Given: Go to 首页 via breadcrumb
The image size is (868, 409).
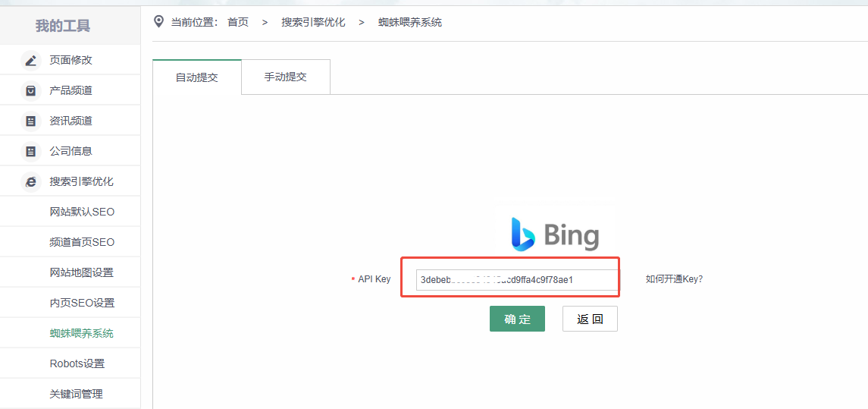Looking at the screenshot, I should [238, 23].
